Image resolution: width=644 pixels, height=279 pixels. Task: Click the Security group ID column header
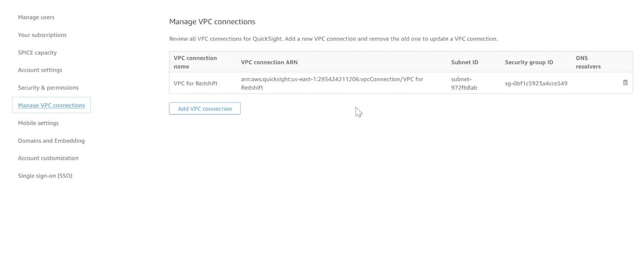(x=529, y=62)
